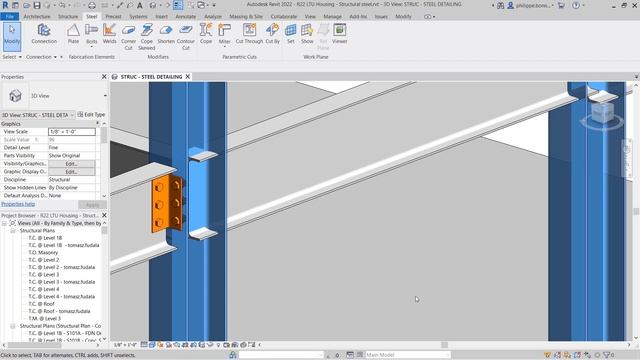This screenshot has width=640, height=360.
Task: Choose the Cope Skewed modifier
Action: 147,37
